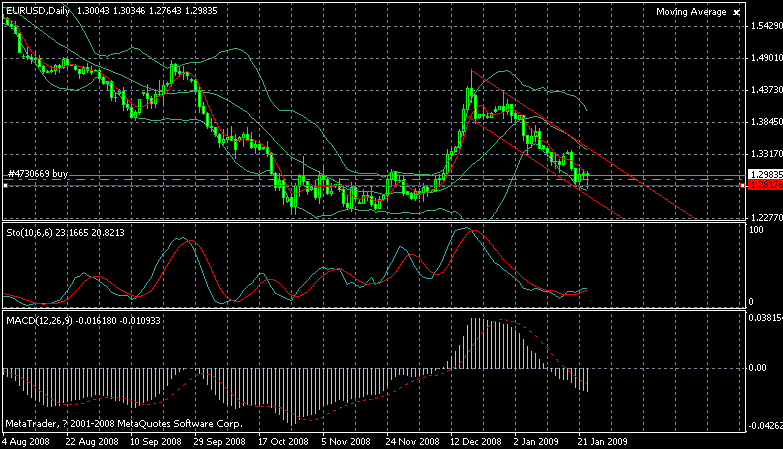Image resolution: width=783 pixels, height=449 pixels.
Task: Click the 12 Dec 2008 date label
Action: [476, 442]
